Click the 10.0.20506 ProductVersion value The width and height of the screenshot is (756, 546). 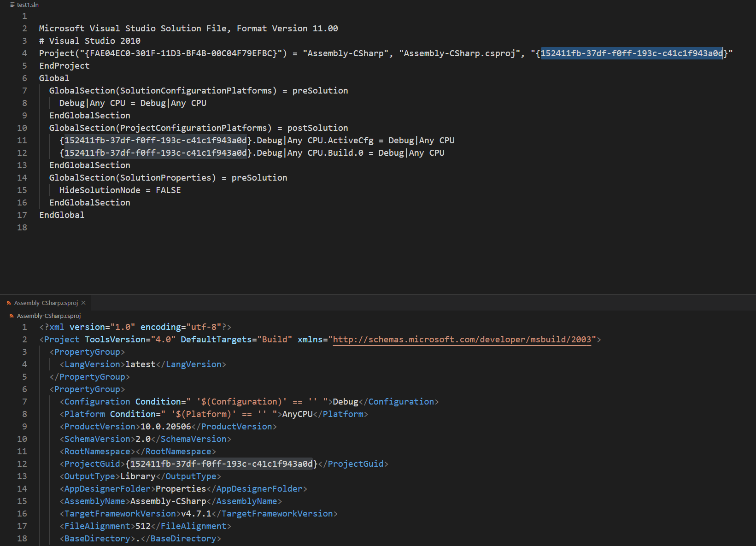pos(165,427)
